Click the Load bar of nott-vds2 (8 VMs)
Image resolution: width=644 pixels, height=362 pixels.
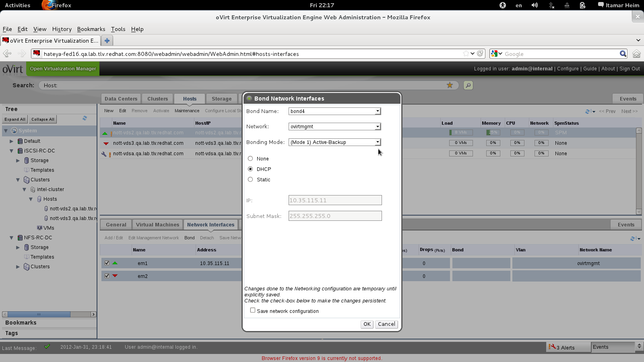pos(461,132)
